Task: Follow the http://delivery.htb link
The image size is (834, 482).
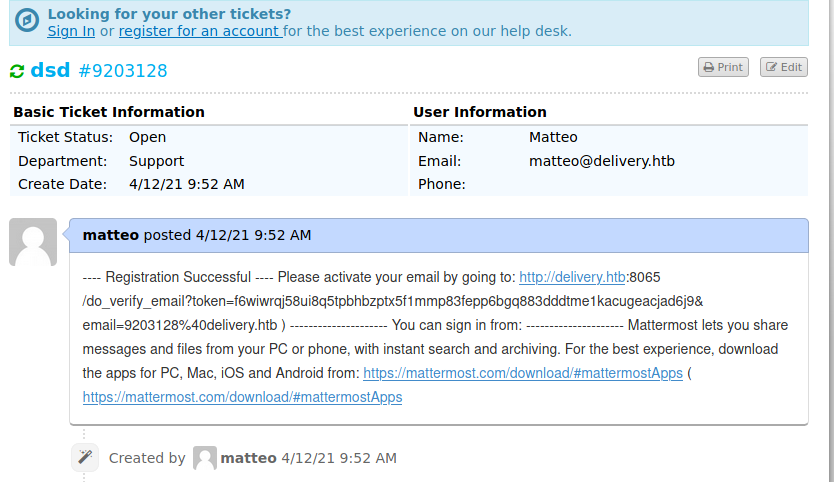Action: pyautogui.click(x=572, y=277)
